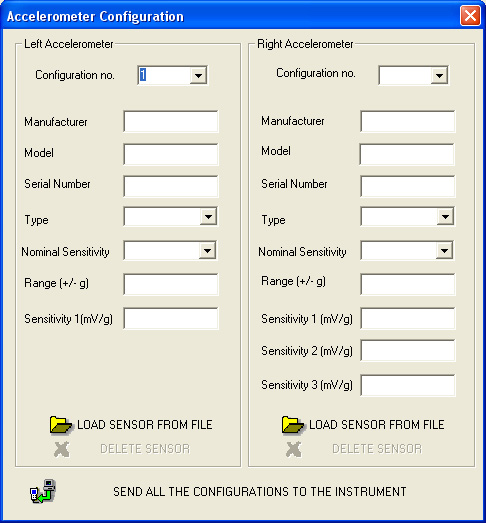This screenshot has height=523, width=486.
Task: Click the right Model text field
Action: pos(407,154)
